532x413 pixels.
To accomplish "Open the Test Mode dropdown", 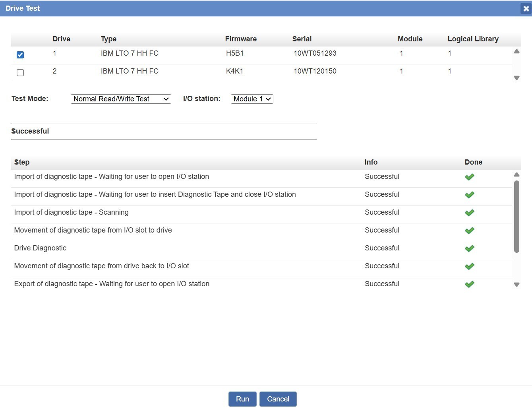I will [121, 99].
